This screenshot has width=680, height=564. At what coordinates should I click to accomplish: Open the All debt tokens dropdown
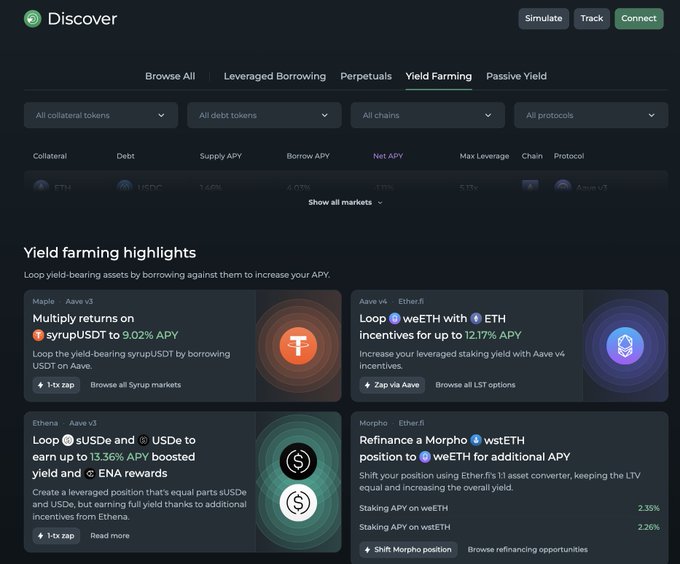coord(264,115)
